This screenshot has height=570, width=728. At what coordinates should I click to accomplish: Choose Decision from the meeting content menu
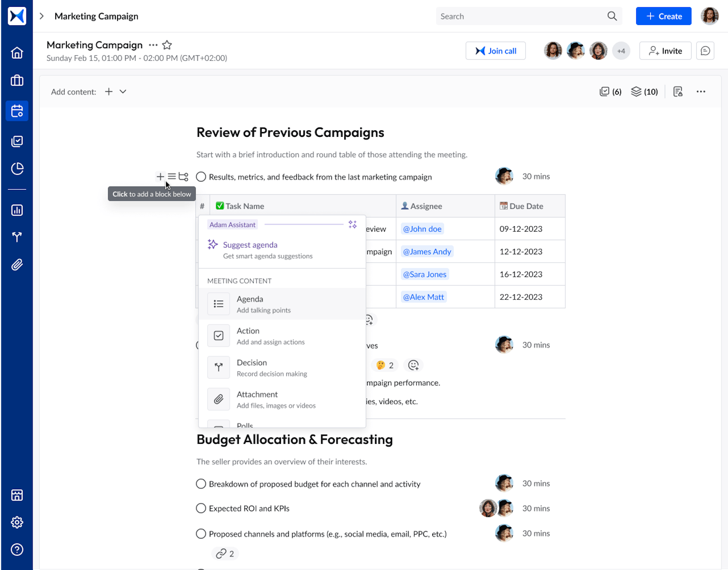[251, 367]
